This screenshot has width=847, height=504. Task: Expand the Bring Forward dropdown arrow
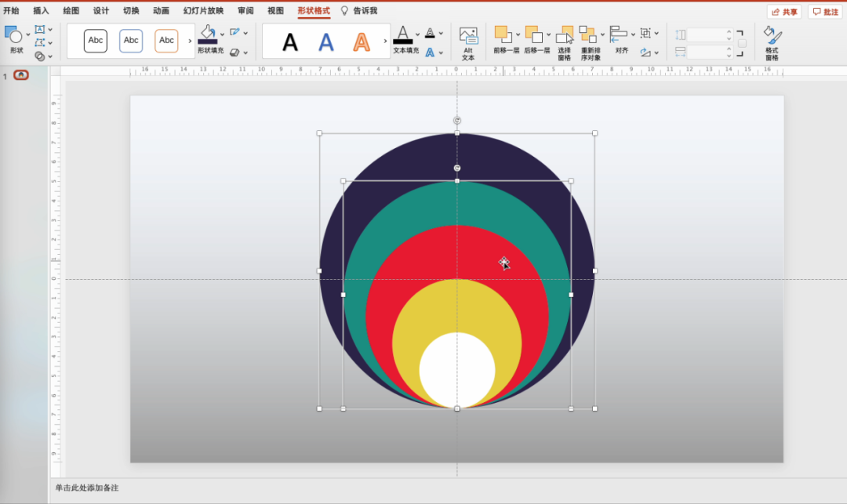pyautogui.click(x=518, y=34)
